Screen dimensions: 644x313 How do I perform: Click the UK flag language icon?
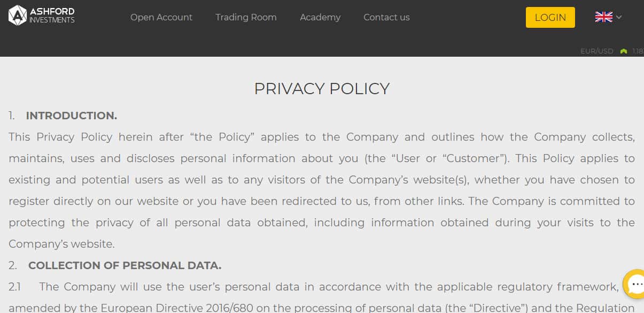pos(603,17)
